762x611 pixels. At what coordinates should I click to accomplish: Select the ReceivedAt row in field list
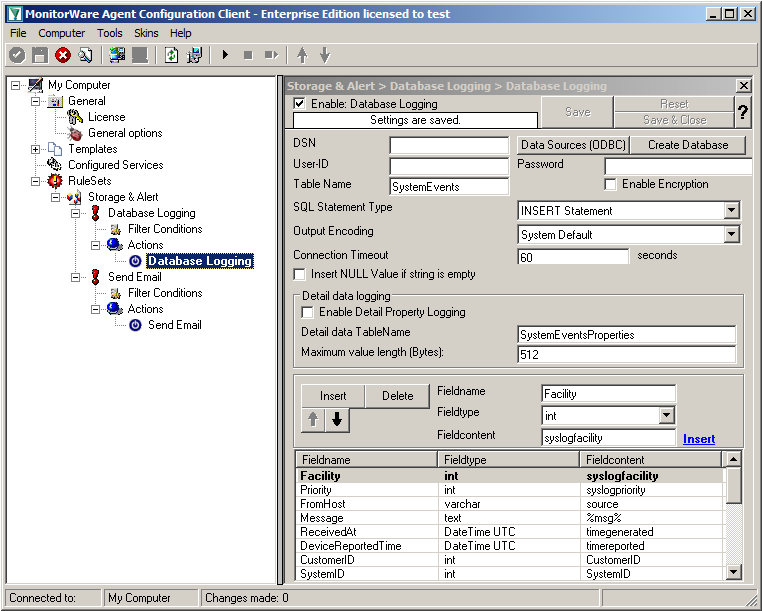509,532
